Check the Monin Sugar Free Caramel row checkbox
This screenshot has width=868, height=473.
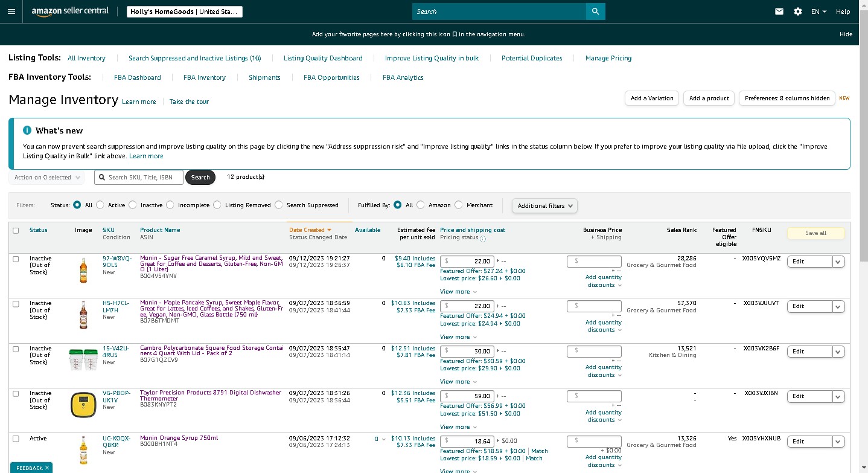tap(16, 259)
